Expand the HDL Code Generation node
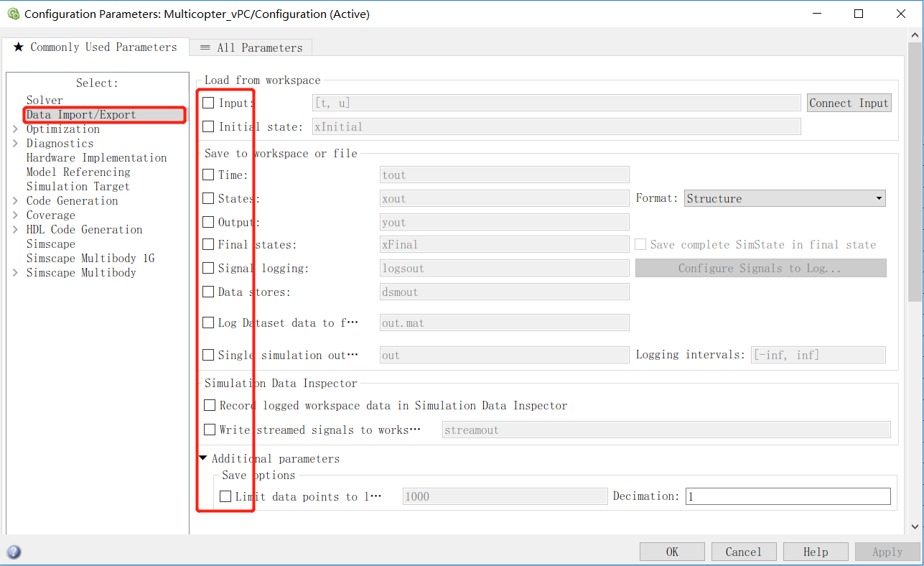The width and height of the screenshot is (924, 566). click(15, 230)
